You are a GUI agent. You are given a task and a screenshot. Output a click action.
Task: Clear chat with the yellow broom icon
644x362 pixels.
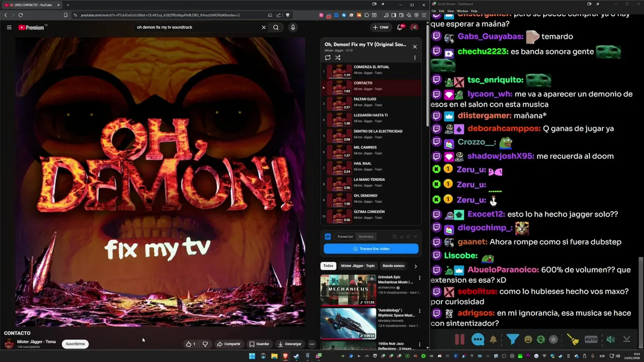573,339
